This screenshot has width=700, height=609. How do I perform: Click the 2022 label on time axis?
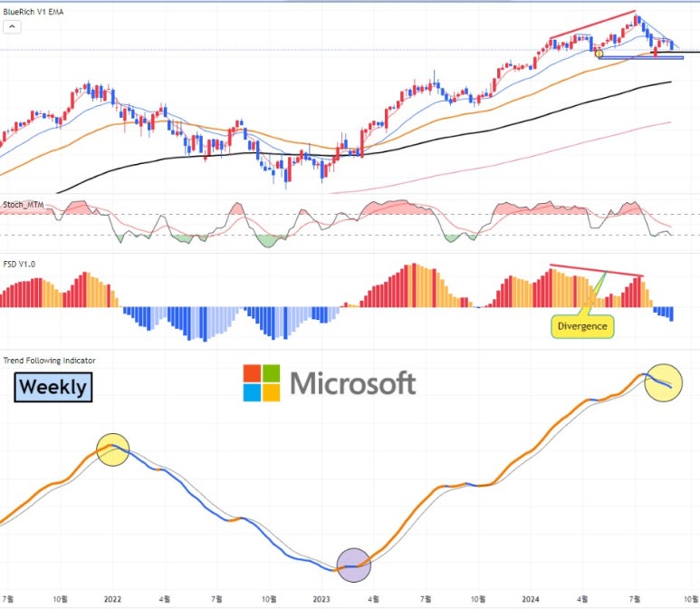click(x=112, y=599)
